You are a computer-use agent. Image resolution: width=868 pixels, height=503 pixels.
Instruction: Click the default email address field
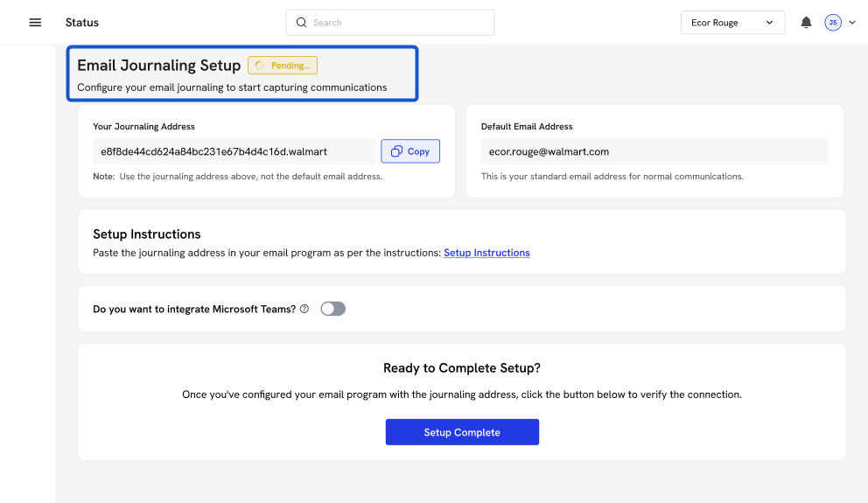(654, 151)
